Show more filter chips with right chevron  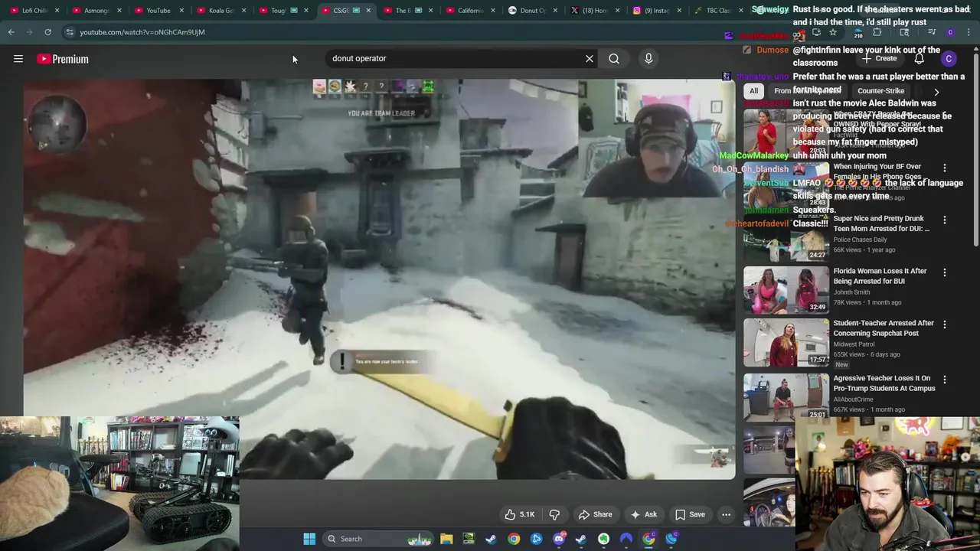(936, 92)
